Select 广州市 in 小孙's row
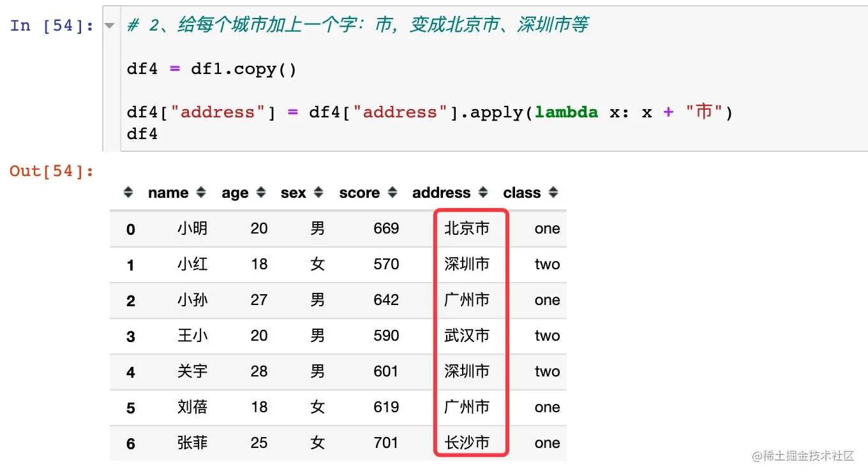Viewport: 868px width, 476px height. (x=467, y=300)
